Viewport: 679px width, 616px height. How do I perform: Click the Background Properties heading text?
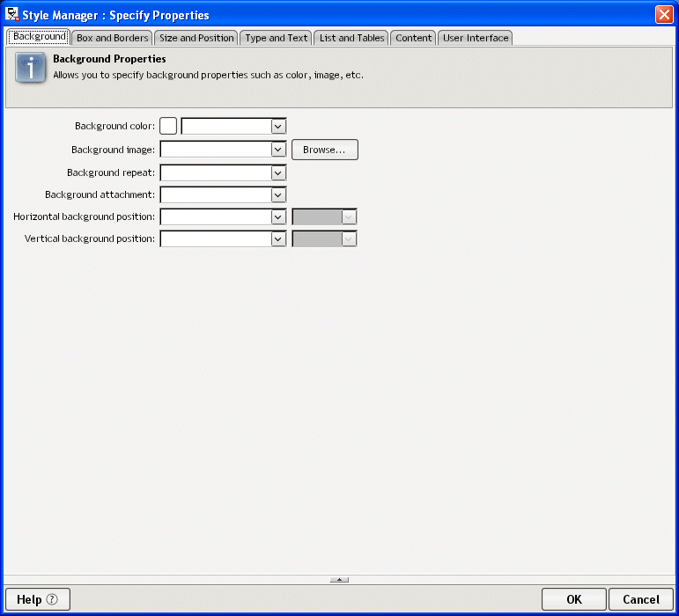point(109,59)
